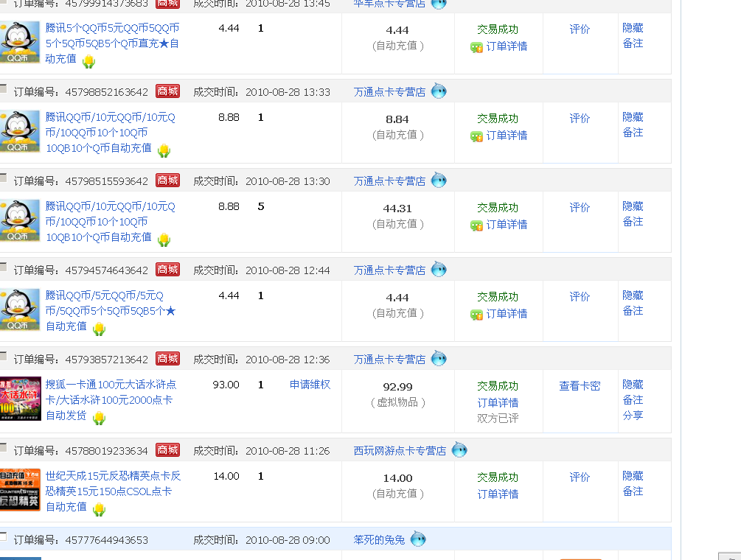Viewport: 741px width, 560px height.
Task: Open item link 世纪天成15元反恐精英点卡
Action: click(113, 491)
